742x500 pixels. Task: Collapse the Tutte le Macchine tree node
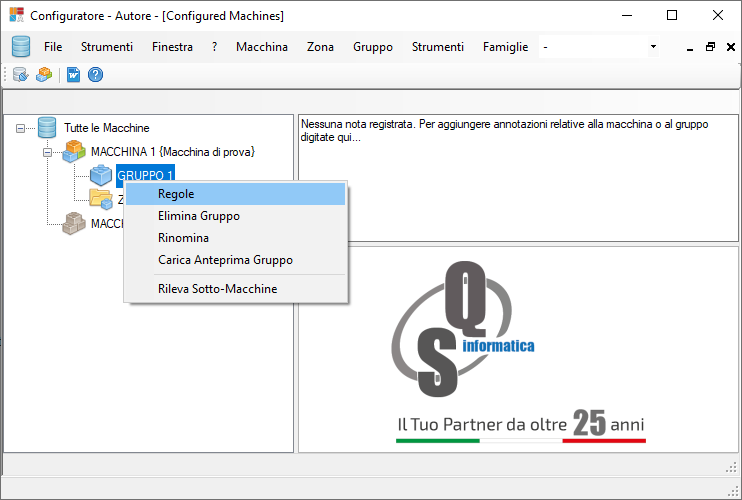[x=20, y=128]
